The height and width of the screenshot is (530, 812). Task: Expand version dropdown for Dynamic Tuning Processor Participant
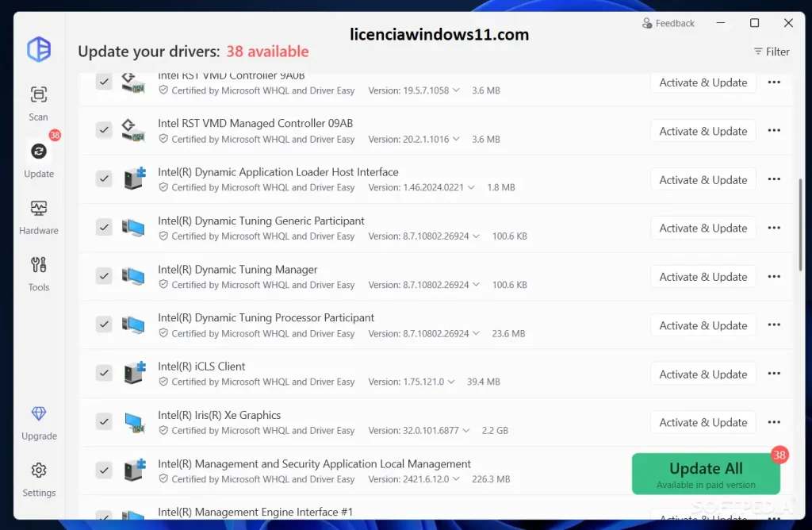[x=476, y=333]
